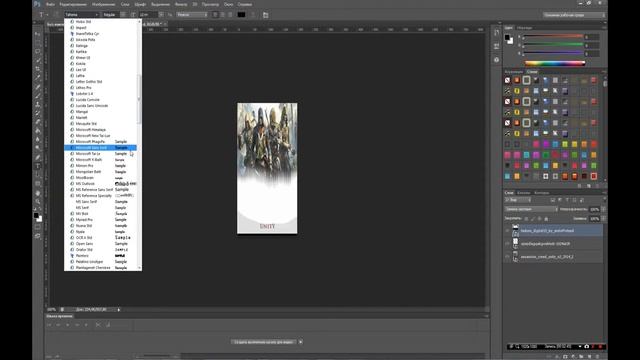
Task: Open the Окно menu
Action: coord(229,4)
